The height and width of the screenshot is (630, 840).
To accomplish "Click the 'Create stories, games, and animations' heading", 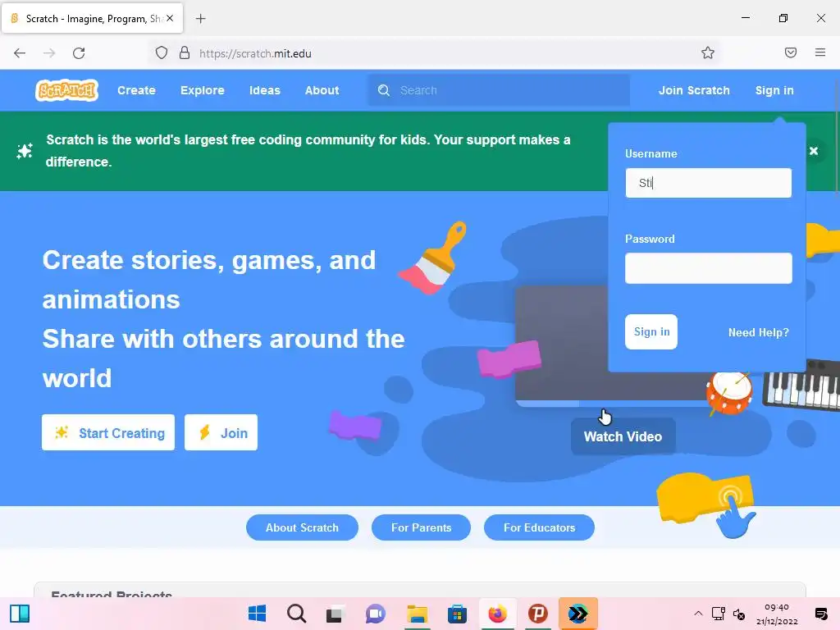I will pyautogui.click(x=209, y=280).
